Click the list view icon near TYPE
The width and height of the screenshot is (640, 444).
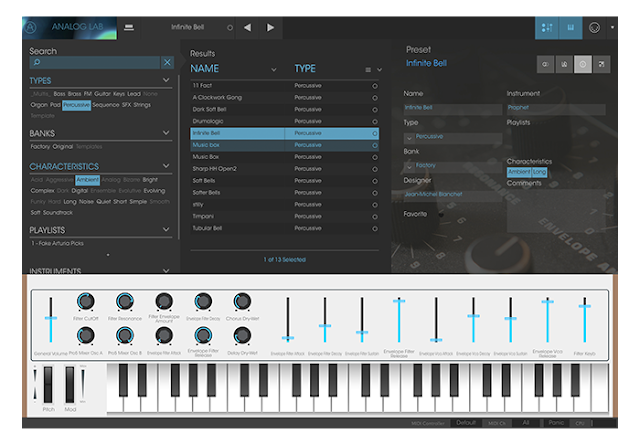click(x=368, y=70)
